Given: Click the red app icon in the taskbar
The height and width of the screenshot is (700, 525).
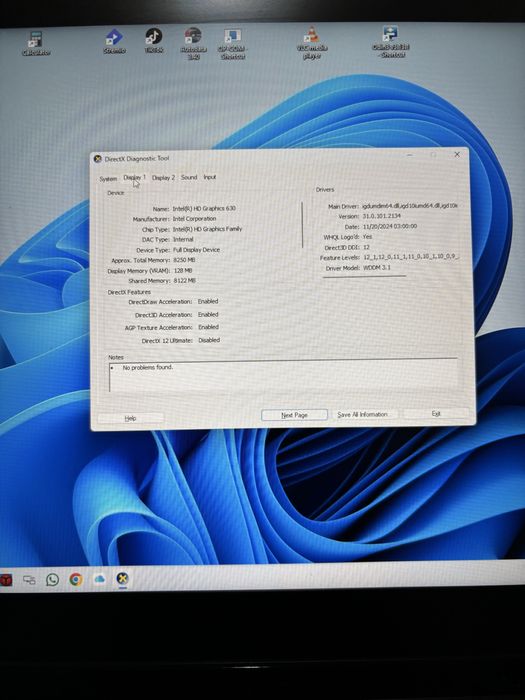Looking at the screenshot, I should pyautogui.click(x=6, y=580).
